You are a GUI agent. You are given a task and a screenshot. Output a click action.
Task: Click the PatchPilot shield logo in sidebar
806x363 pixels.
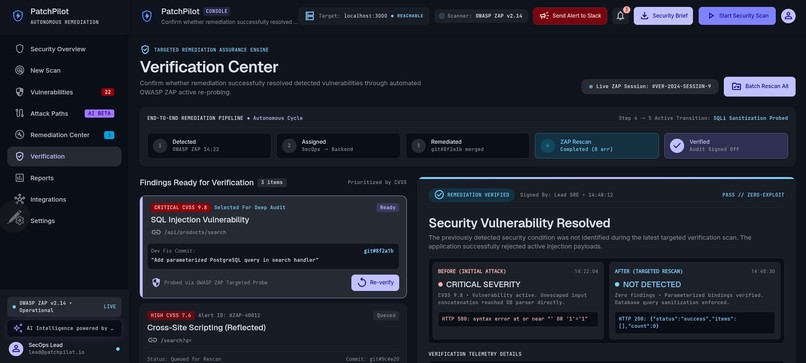[17, 16]
